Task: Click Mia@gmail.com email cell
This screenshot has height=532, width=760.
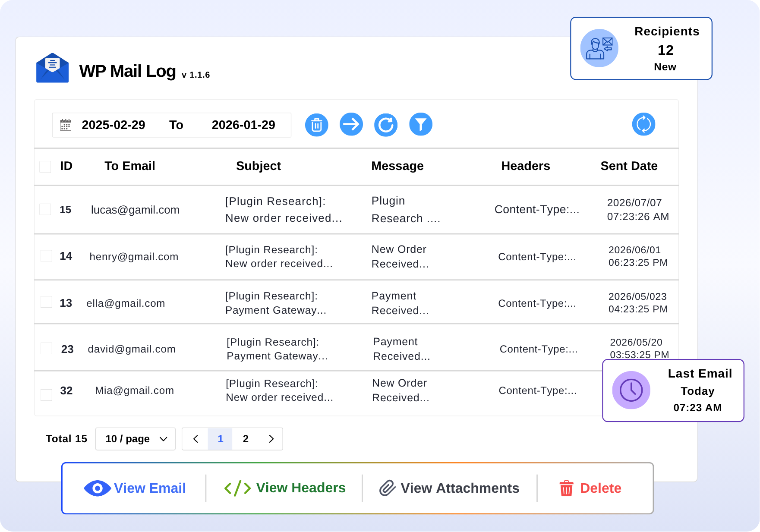Action: point(134,390)
